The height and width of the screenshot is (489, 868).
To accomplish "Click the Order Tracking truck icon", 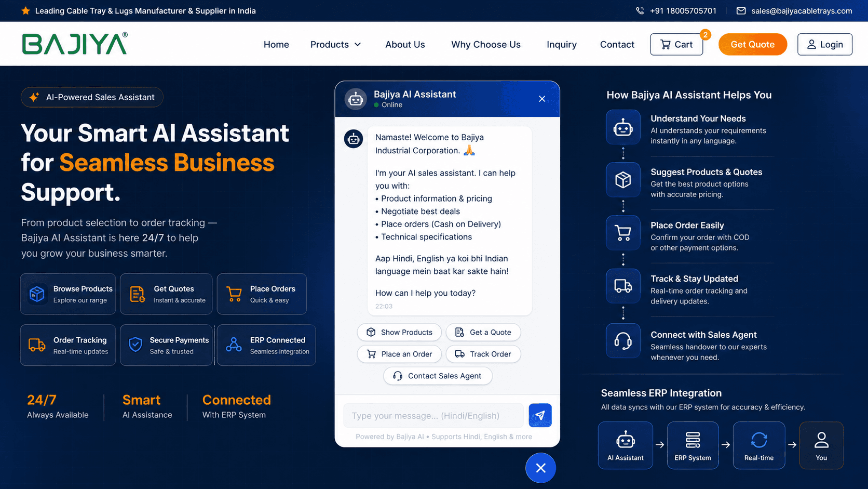I will tap(37, 345).
